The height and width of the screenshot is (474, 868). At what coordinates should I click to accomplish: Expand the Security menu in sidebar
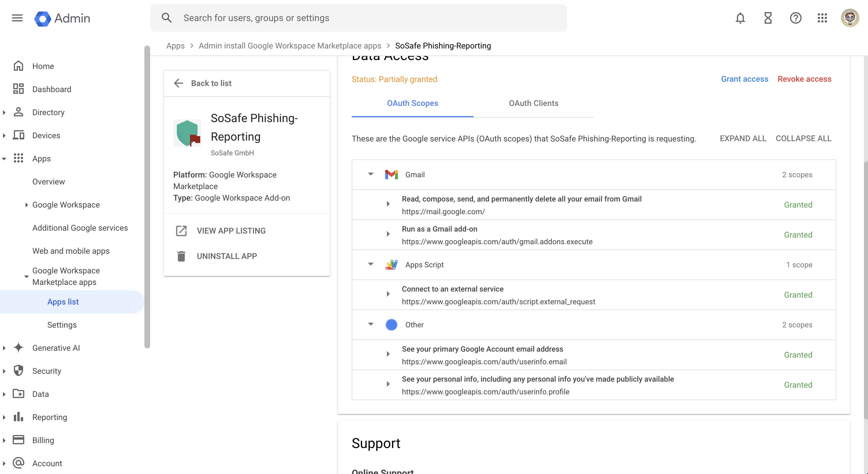(4, 371)
